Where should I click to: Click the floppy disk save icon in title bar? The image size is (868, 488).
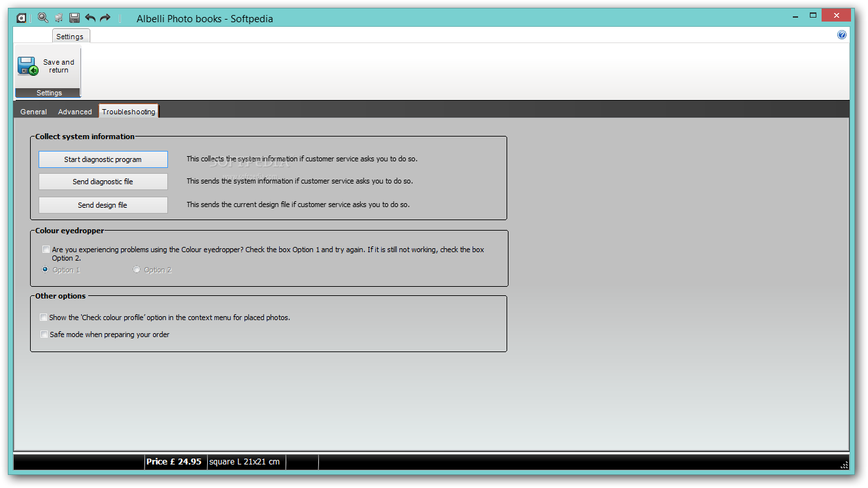coord(75,18)
